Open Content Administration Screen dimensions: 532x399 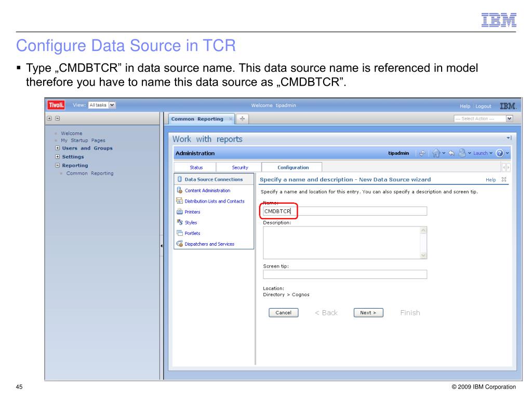[x=207, y=191]
